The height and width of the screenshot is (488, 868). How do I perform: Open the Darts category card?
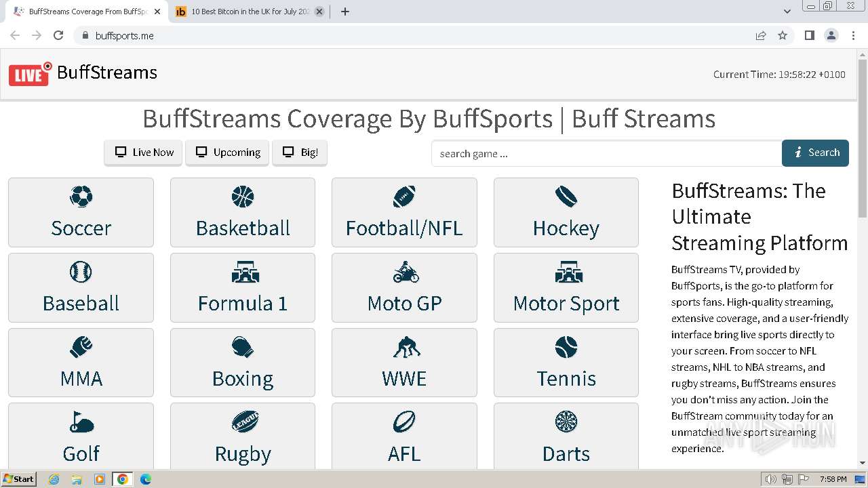click(566, 436)
